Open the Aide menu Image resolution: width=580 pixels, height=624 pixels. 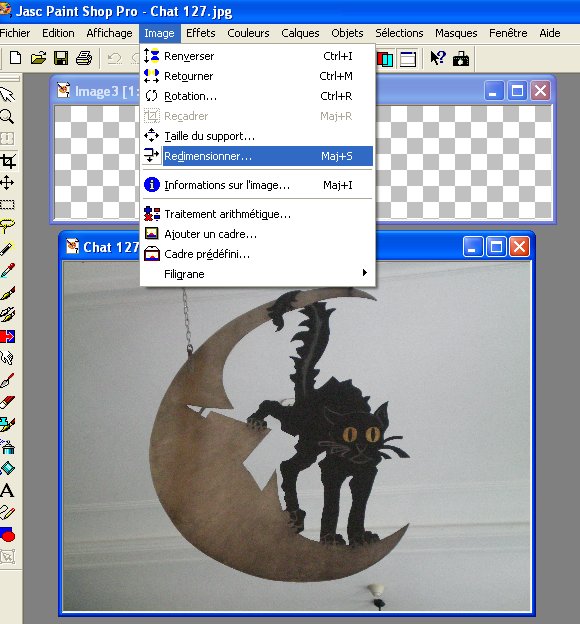550,33
